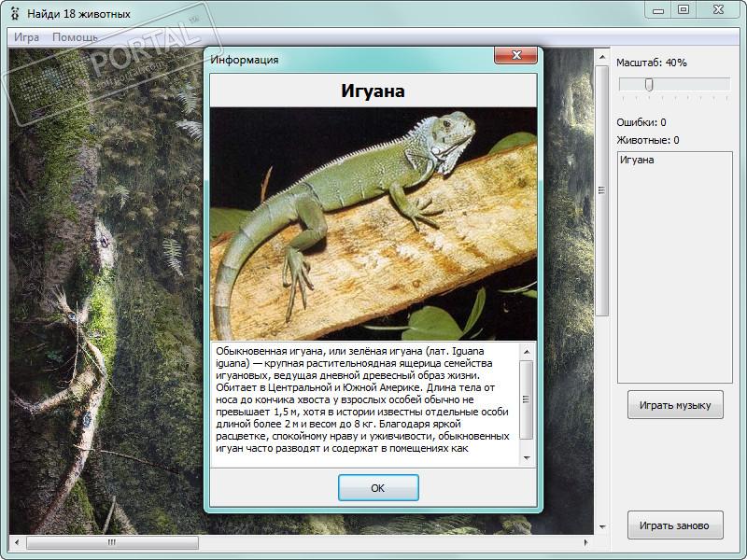The image size is (747, 560).
Task: Click the horizontal scrollbar left arrow
Action: [17, 542]
